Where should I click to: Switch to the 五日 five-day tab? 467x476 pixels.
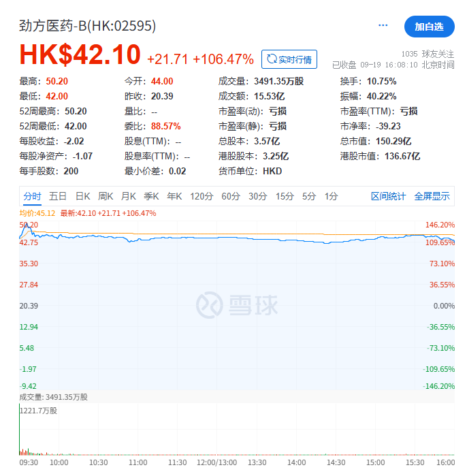point(58,196)
